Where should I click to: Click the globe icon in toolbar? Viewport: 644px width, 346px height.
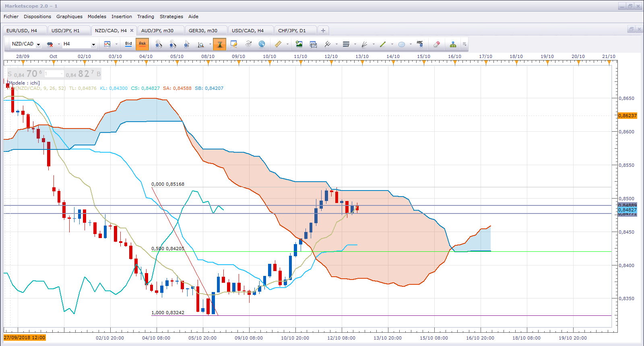point(262,44)
